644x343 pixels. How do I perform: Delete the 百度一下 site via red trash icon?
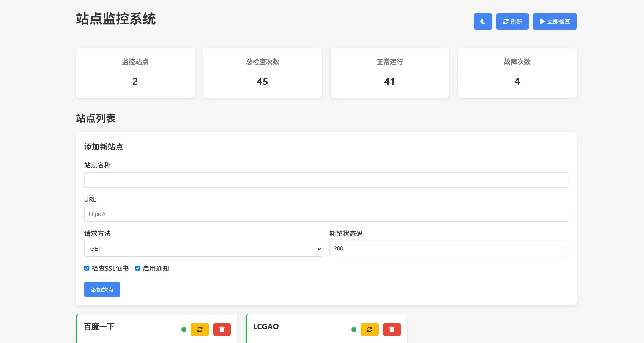coord(222,329)
